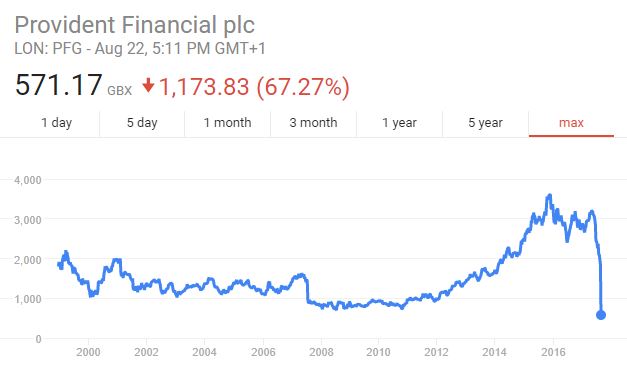Click the 1,173.83 (67.27%) change figure
627x368 pixels.
254,87
